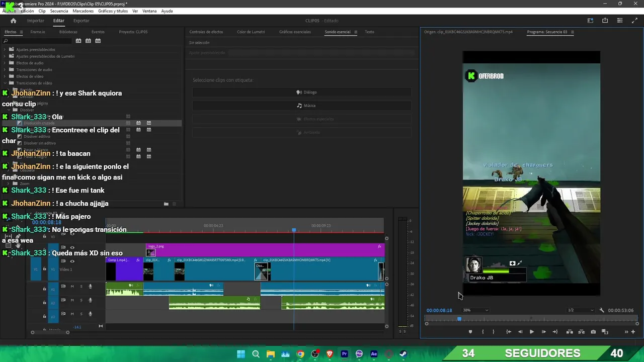Image resolution: width=644 pixels, height=362 pixels.
Task: Mute audio track A3
Action: (x=72, y=314)
